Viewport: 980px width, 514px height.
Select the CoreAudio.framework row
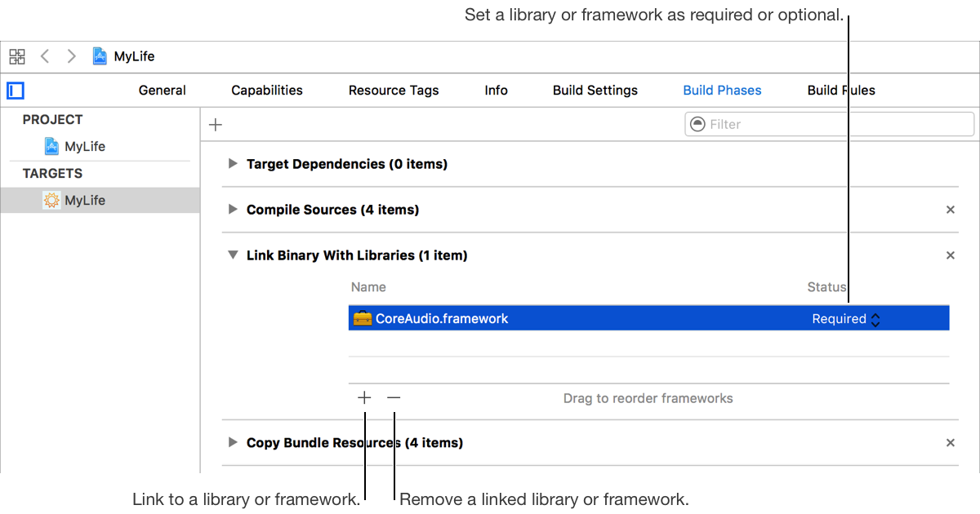tap(572, 319)
